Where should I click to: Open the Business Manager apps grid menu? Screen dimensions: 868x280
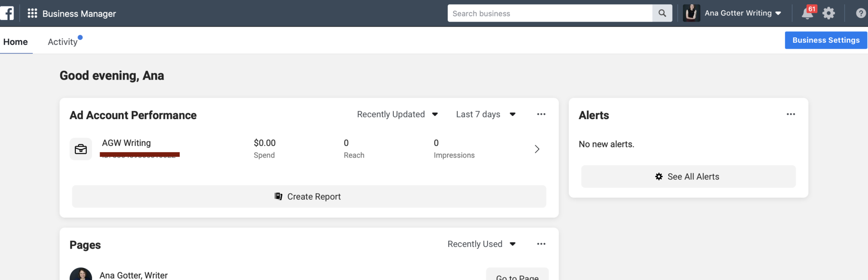coord(32,13)
